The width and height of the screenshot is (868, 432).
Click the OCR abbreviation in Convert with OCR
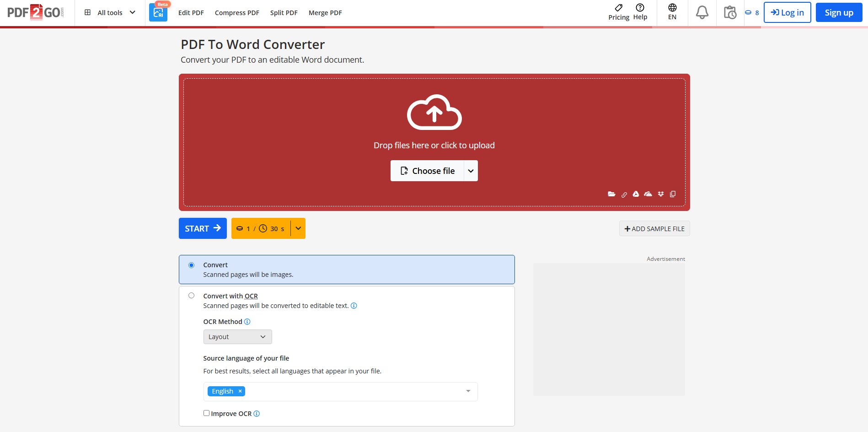pyautogui.click(x=251, y=296)
